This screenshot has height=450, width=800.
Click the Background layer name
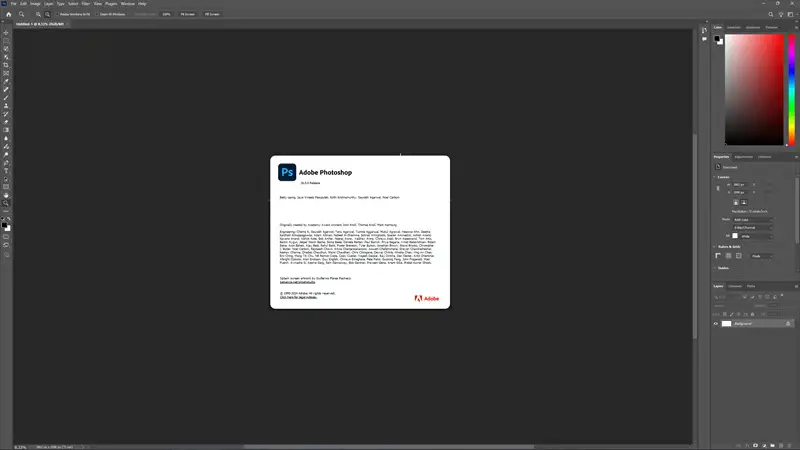click(743, 323)
